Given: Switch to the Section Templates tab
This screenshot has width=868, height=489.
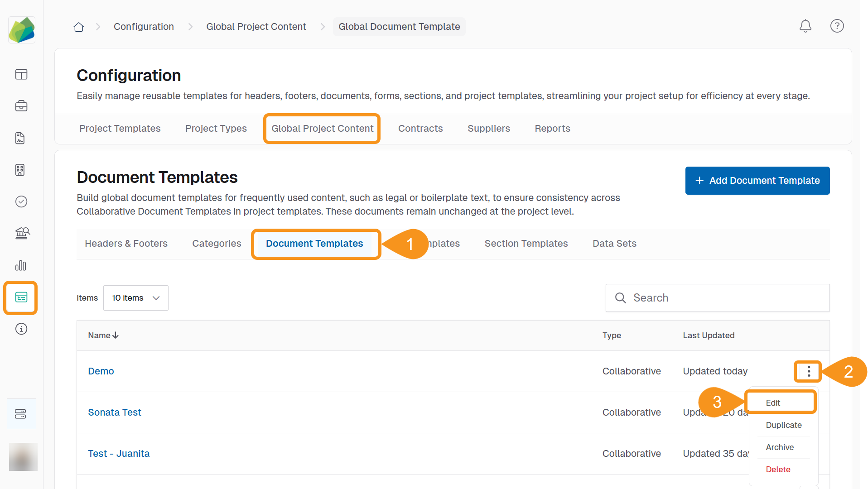Looking at the screenshot, I should click(x=526, y=244).
